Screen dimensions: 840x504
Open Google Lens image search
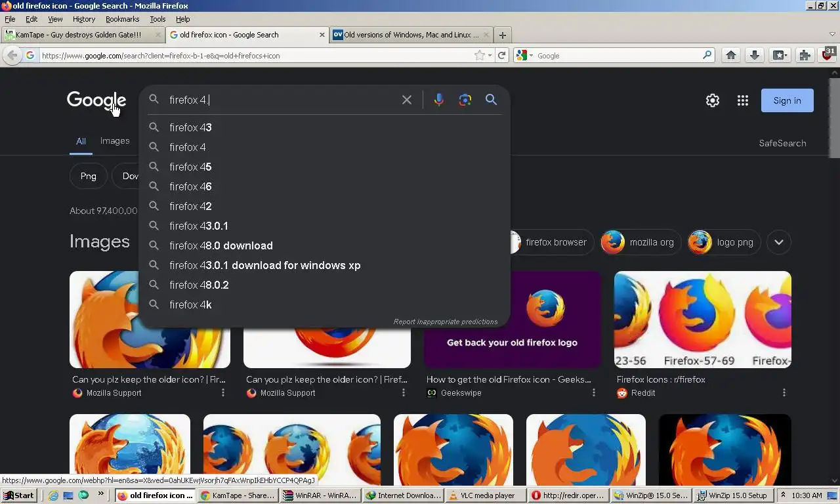(x=465, y=100)
